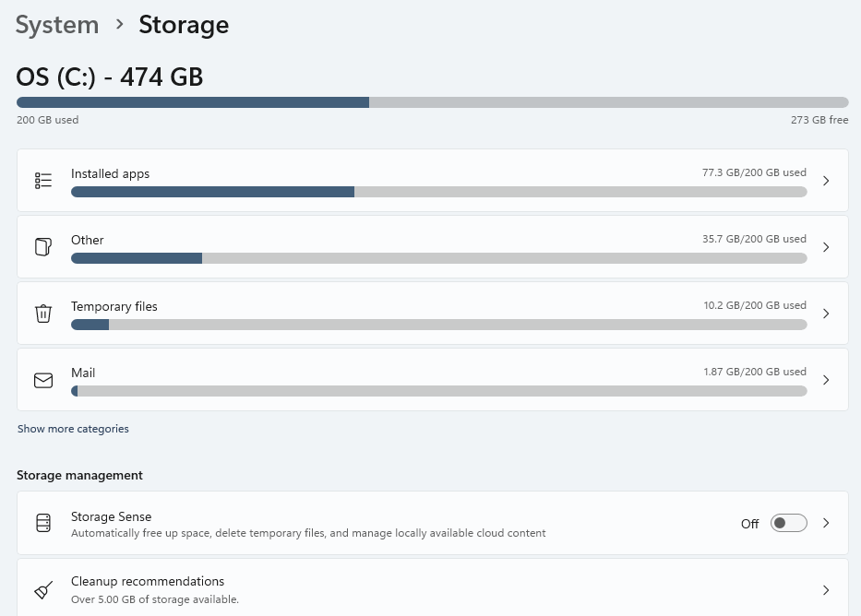
Task: Click the Other category document icon
Action: (43, 247)
